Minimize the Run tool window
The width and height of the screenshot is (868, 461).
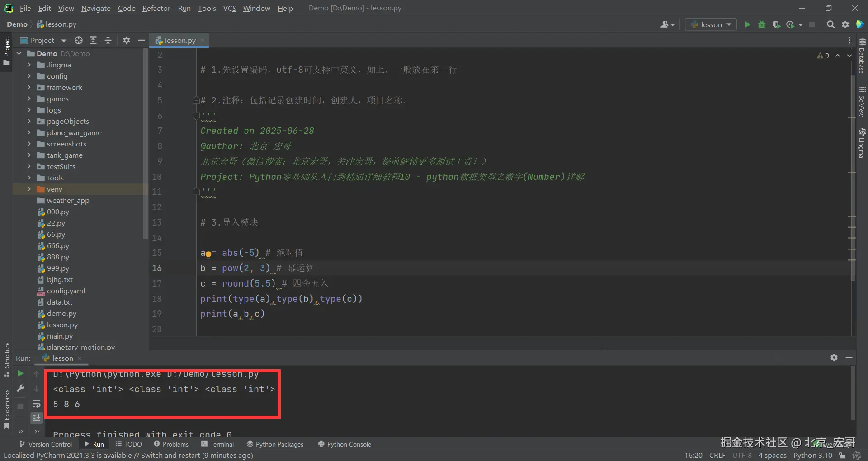[x=849, y=358]
